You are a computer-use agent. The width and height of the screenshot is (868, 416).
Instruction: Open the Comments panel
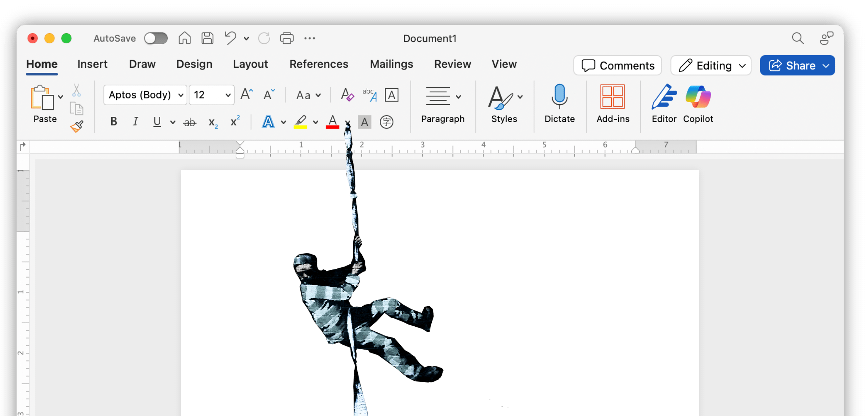click(617, 65)
